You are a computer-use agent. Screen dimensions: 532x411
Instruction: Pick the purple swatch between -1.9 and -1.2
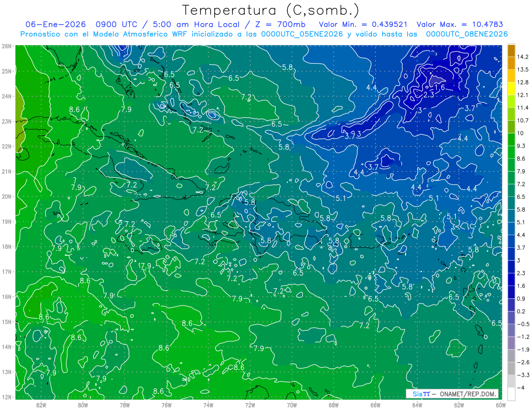(511, 343)
